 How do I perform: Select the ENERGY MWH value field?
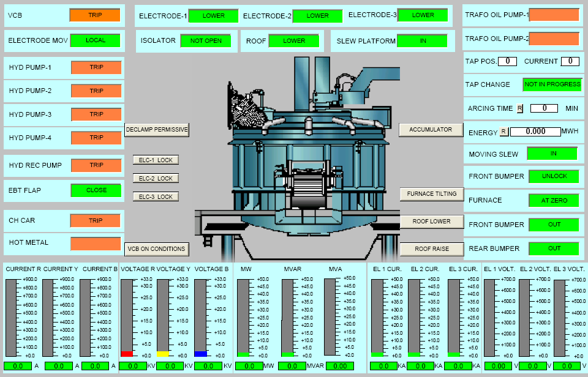[x=535, y=132]
